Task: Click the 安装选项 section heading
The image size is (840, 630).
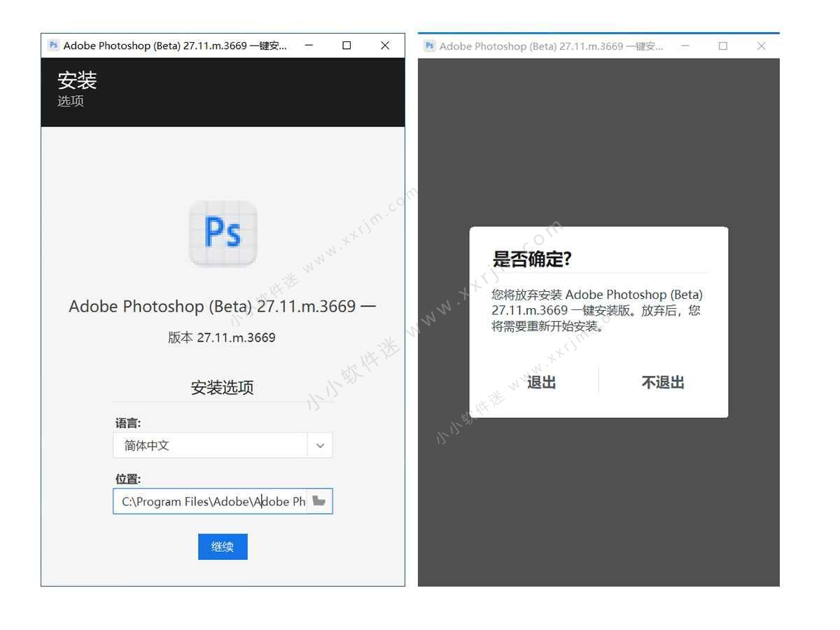Action: click(x=222, y=388)
